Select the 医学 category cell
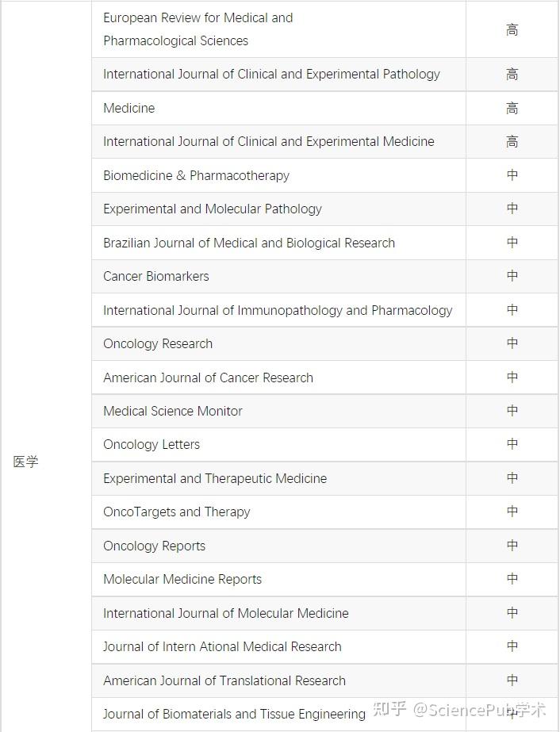 pos(25,462)
